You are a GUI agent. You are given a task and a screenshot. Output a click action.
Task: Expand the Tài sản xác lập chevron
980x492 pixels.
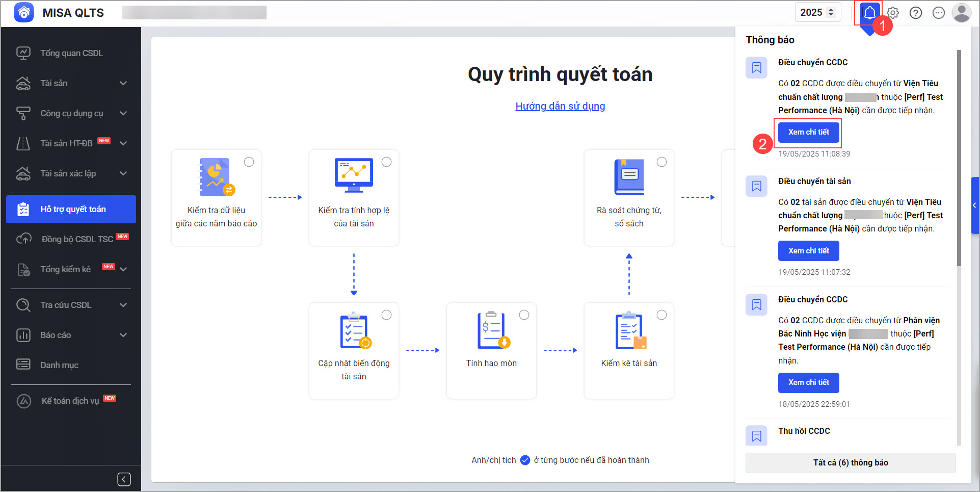(123, 173)
